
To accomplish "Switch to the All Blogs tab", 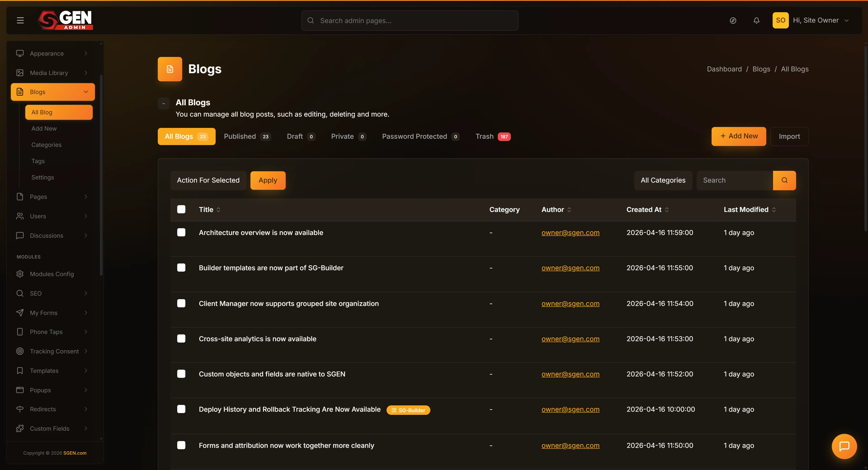I will coord(186,136).
